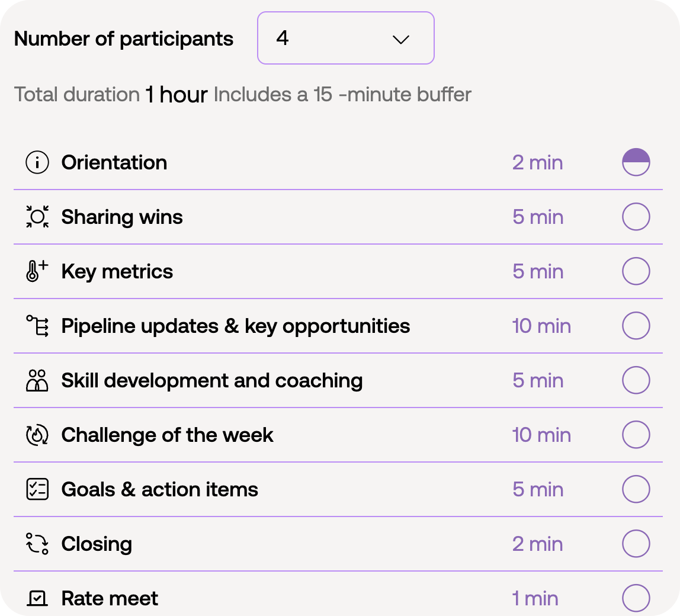Click the Goals & action items checklist icon
Screen dimensions: 680x616
click(37, 489)
